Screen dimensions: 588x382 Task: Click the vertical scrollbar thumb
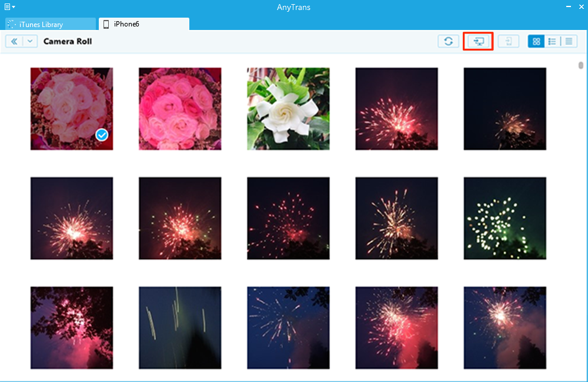click(581, 65)
